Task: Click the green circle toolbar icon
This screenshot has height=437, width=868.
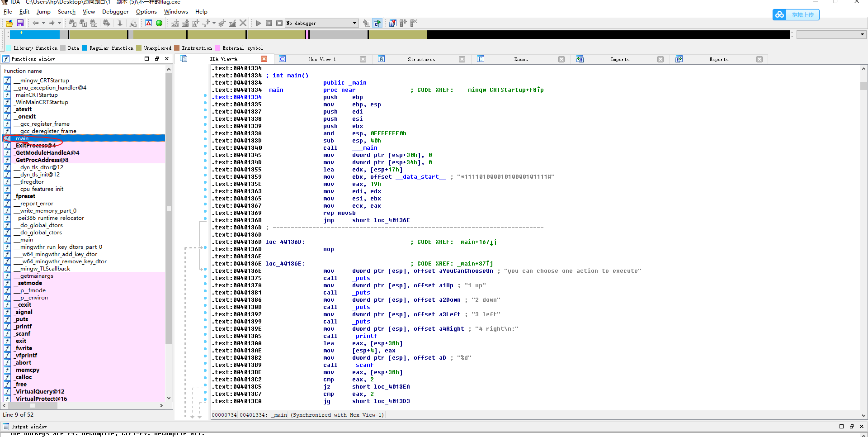Action: (x=159, y=23)
